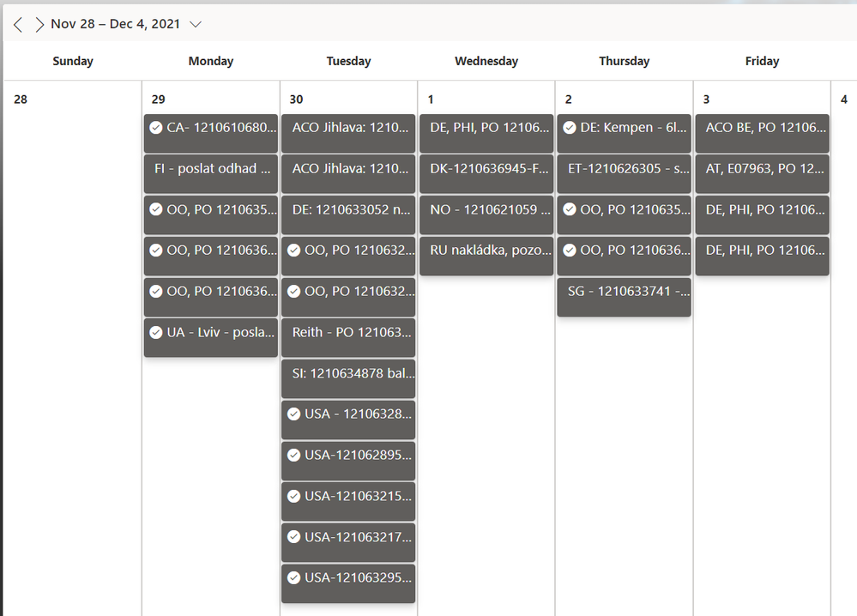Open the RU nakládka task card

[486, 256]
